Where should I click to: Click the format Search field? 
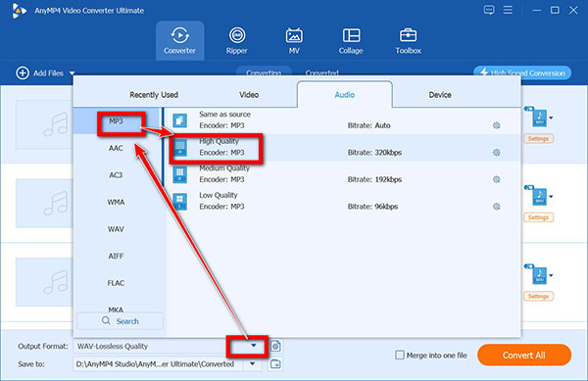(x=120, y=321)
